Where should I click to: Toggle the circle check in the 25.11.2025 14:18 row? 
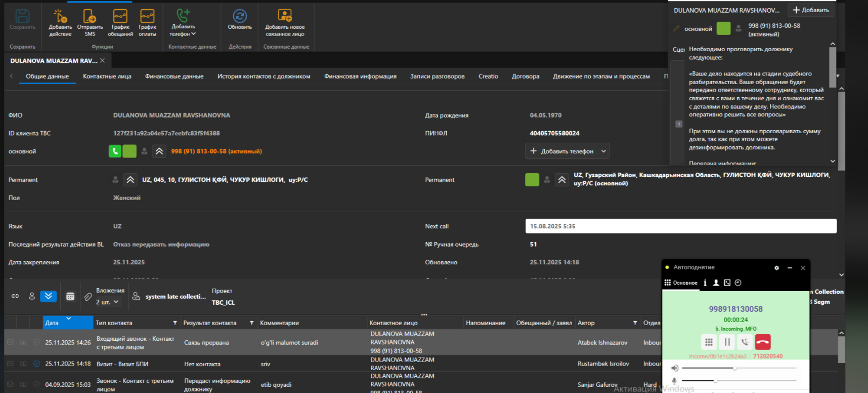pyautogui.click(x=36, y=364)
